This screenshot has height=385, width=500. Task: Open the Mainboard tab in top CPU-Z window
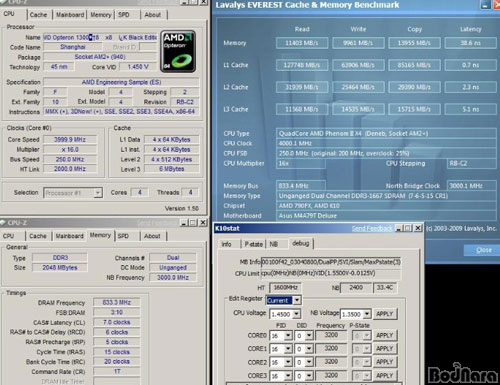click(x=70, y=15)
